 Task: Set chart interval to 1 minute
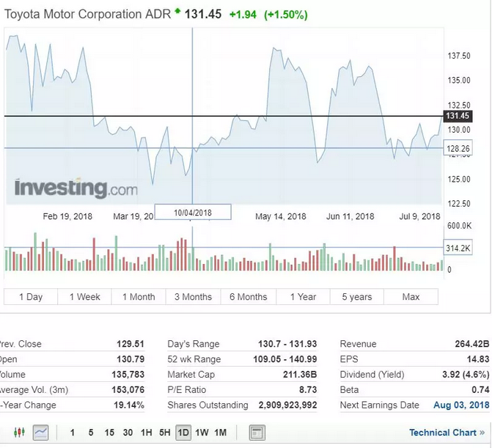pos(72,433)
